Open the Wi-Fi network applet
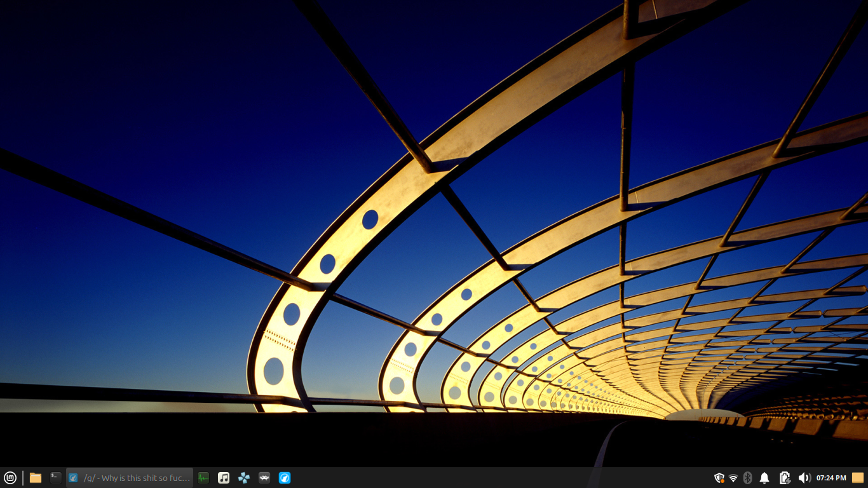 pos(733,478)
